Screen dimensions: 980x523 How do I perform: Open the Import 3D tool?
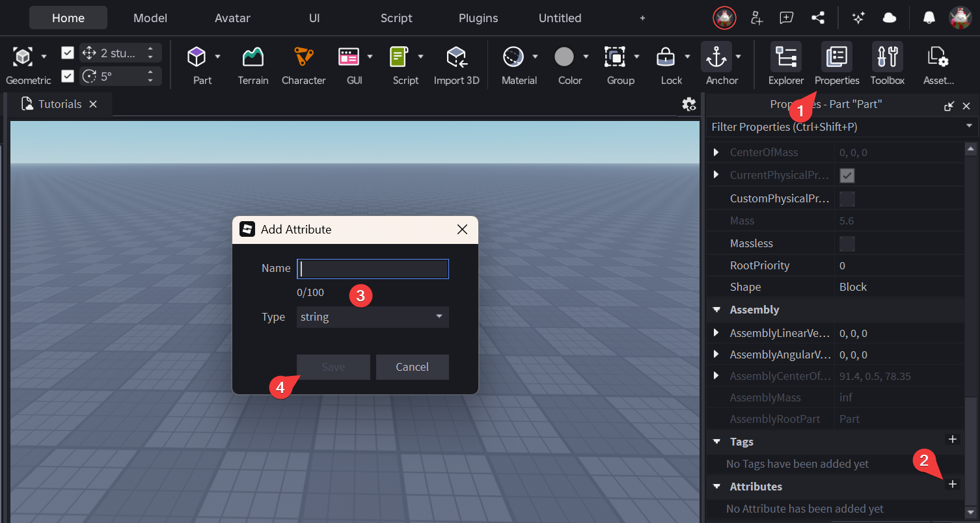[456, 58]
